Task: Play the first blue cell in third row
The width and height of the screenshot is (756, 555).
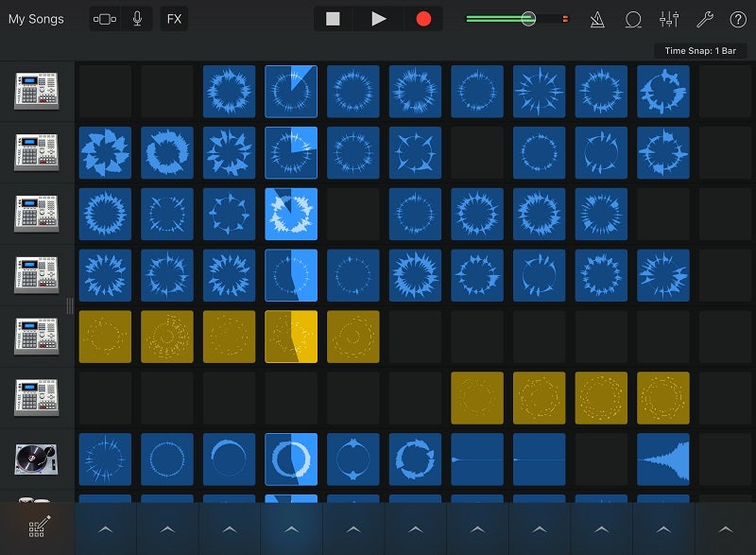Action: (x=105, y=214)
